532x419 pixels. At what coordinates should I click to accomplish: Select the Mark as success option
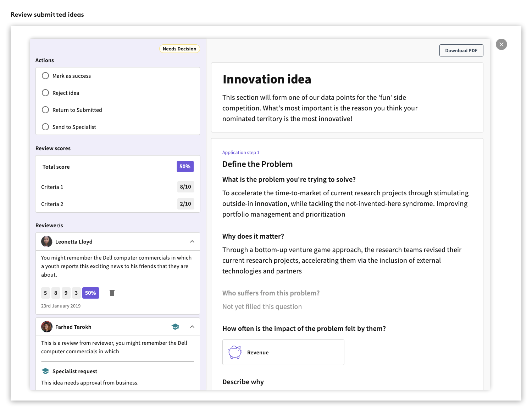click(x=45, y=76)
